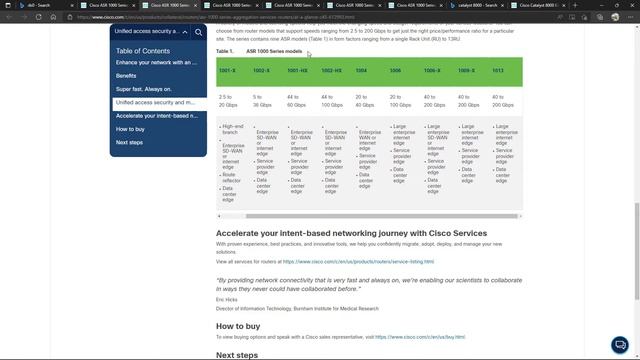Click the page vertical scrollbar thumb
The image size is (640, 360).
click(637, 251)
